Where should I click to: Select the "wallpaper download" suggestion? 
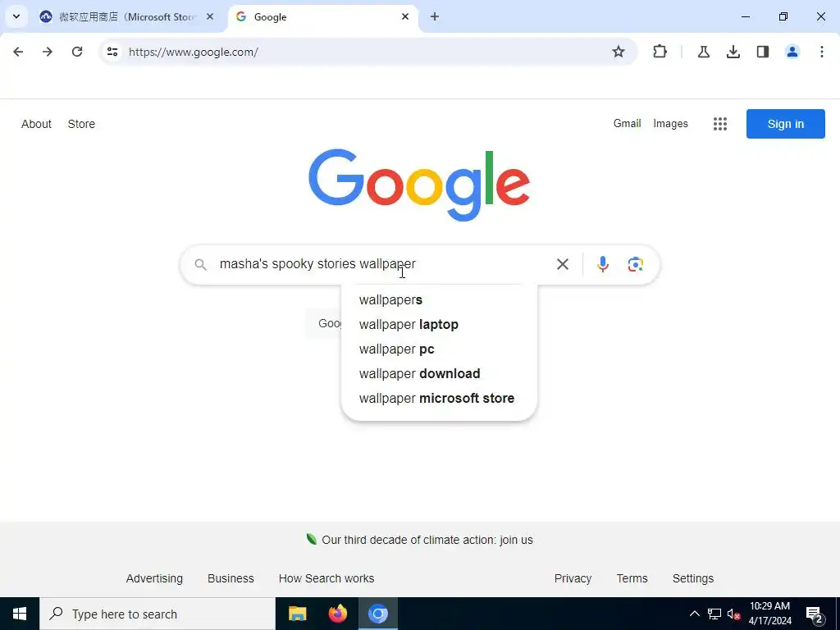coord(419,373)
